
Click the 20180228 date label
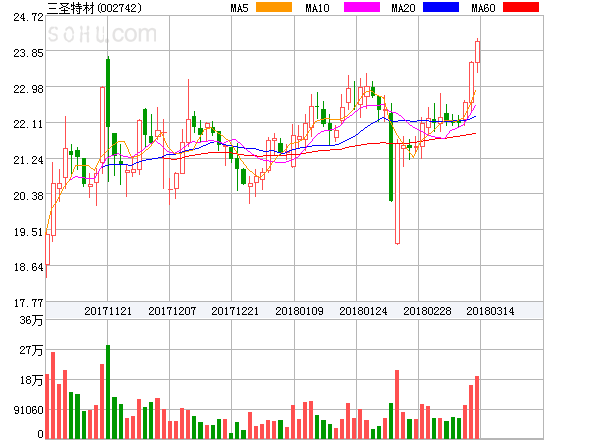pyautogui.click(x=427, y=311)
